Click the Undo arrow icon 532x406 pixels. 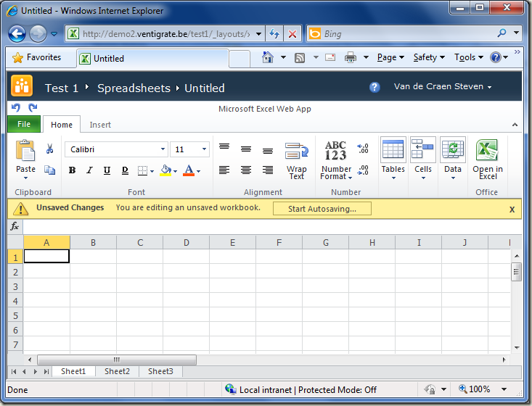click(x=16, y=108)
